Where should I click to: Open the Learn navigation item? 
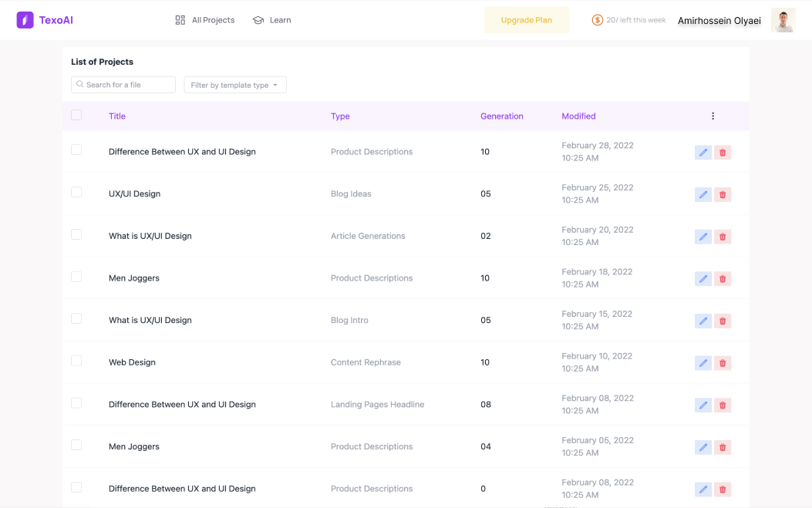(x=272, y=20)
